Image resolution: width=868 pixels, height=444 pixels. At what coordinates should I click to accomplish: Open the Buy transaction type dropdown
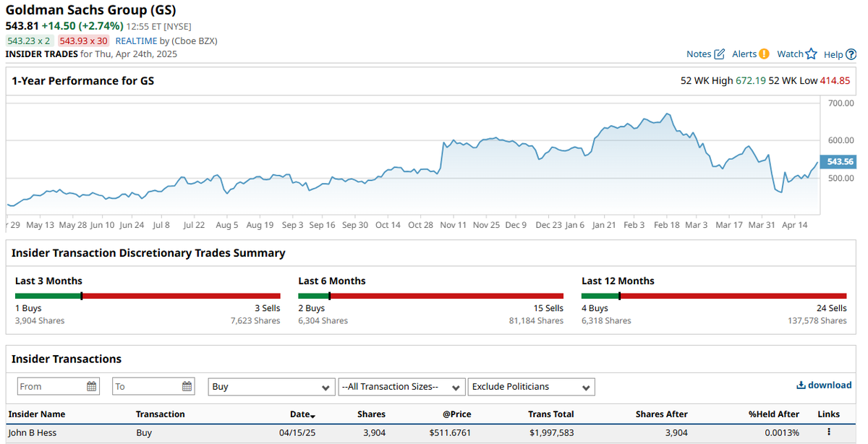click(271, 387)
